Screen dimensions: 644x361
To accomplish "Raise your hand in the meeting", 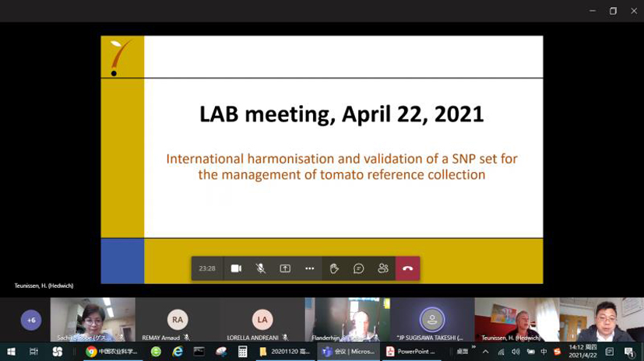I will [x=334, y=268].
